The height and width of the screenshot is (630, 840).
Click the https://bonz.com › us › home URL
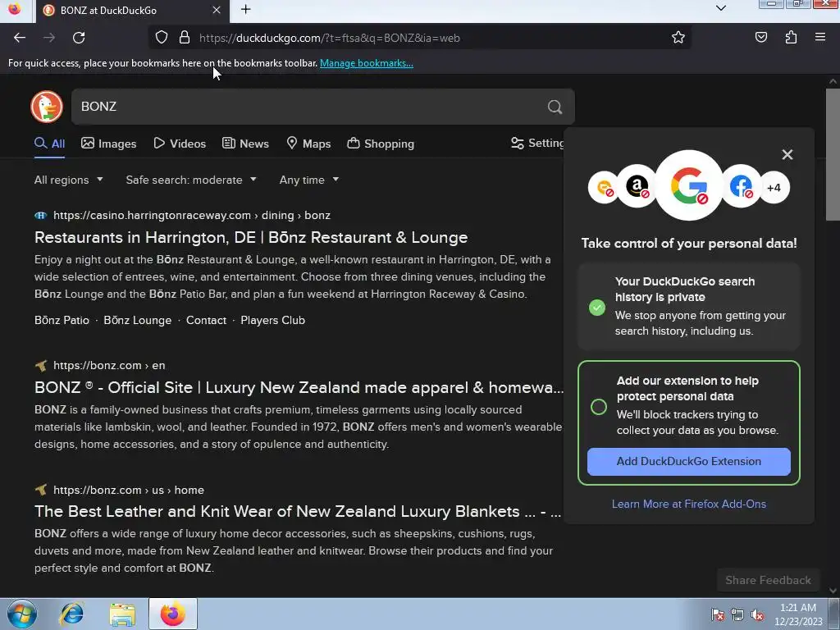(x=129, y=490)
